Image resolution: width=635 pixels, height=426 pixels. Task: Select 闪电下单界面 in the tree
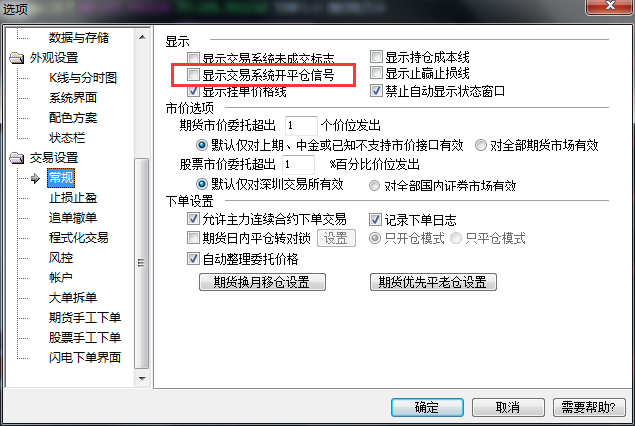[x=85, y=358]
